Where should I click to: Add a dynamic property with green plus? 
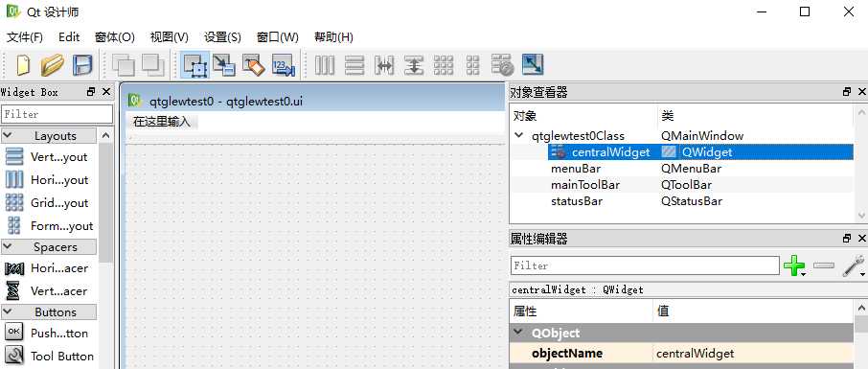pos(794,265)
